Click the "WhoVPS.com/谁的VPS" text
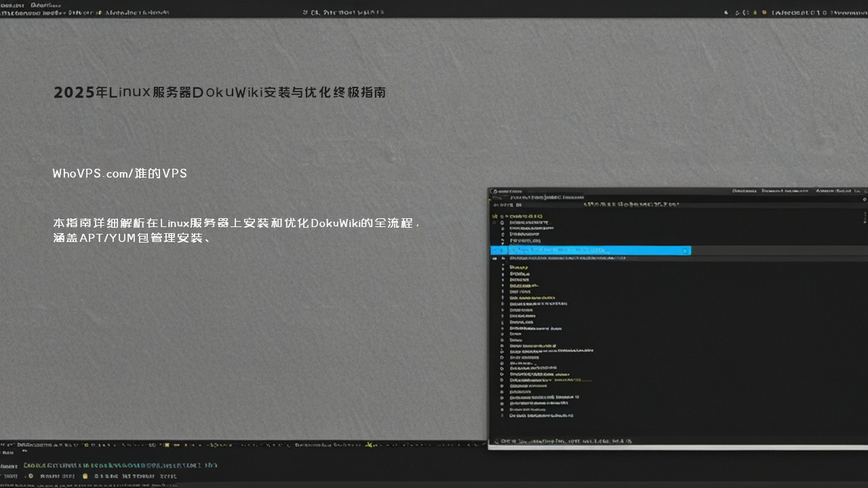 (x=120, y=174)
